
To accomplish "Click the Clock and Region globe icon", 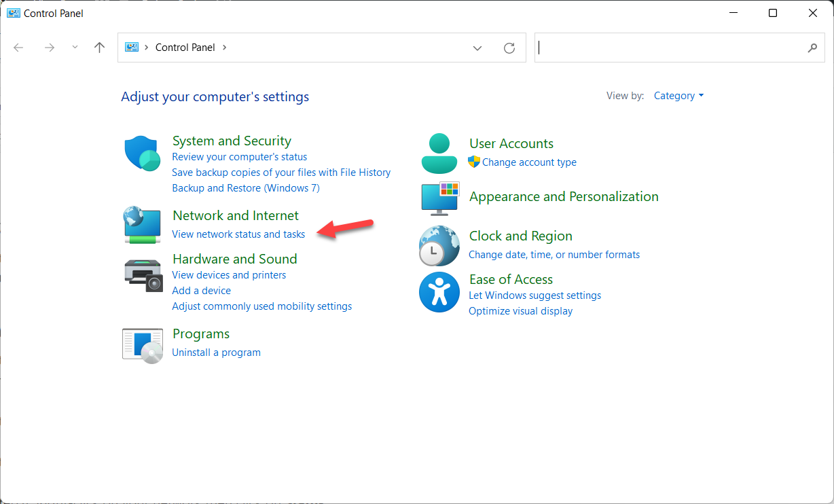I will [439, 245].
